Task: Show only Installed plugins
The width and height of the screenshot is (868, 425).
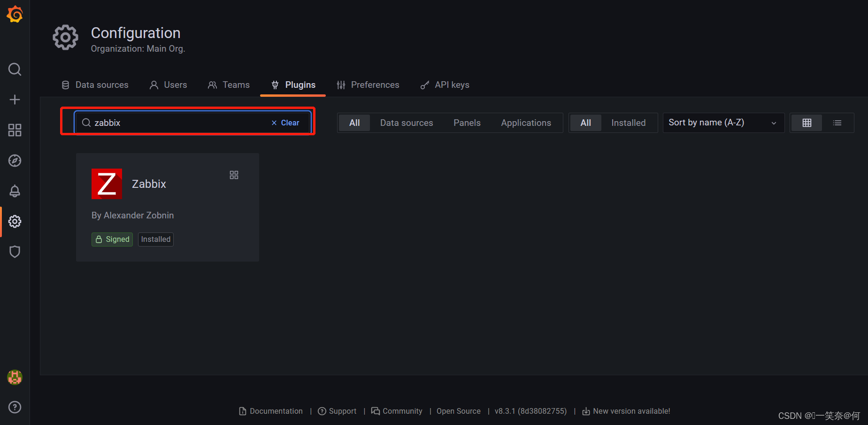Action: point(629,123)
